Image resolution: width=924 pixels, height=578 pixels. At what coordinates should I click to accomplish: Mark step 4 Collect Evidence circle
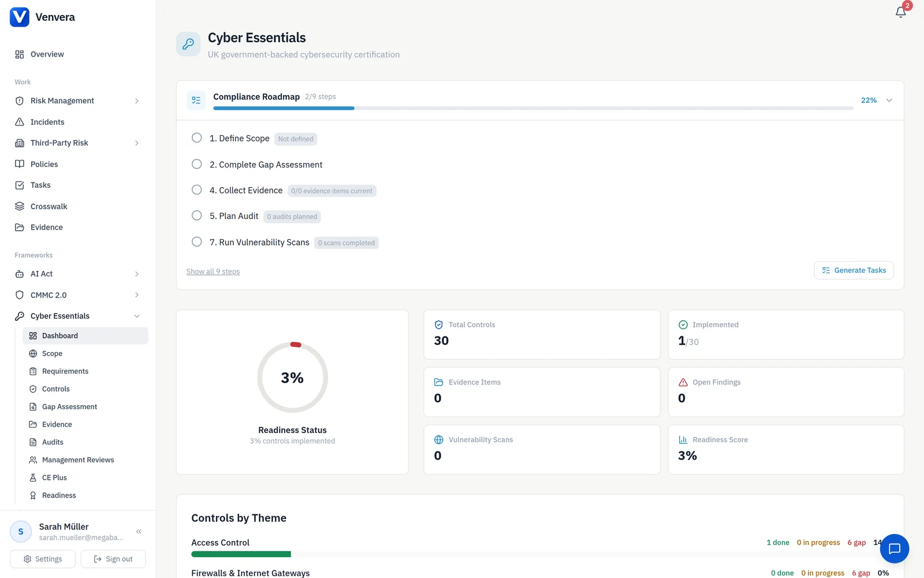pyautogui.click(x=197, y=190)
